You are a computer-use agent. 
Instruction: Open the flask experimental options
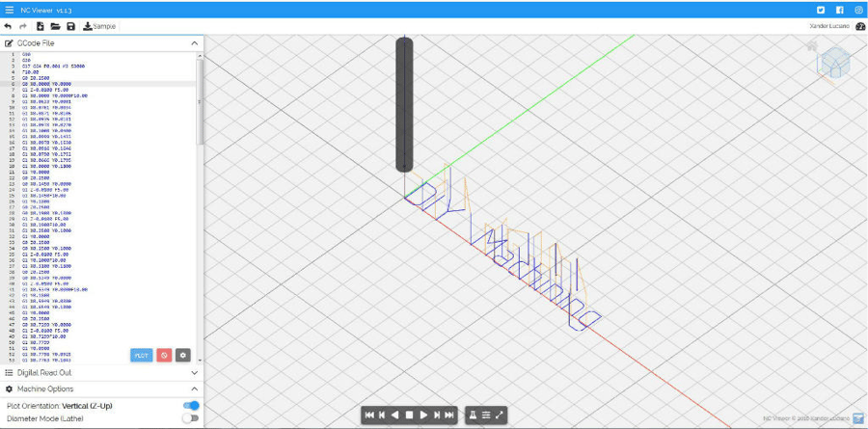click(x=474, y=416)
